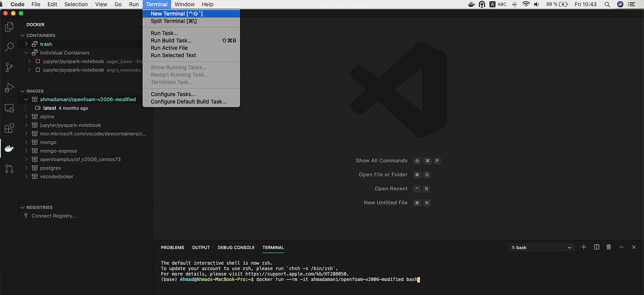This screenshot has width=644, height=295.
Task: Open the Extensions view icon
Action: [9, 128]
